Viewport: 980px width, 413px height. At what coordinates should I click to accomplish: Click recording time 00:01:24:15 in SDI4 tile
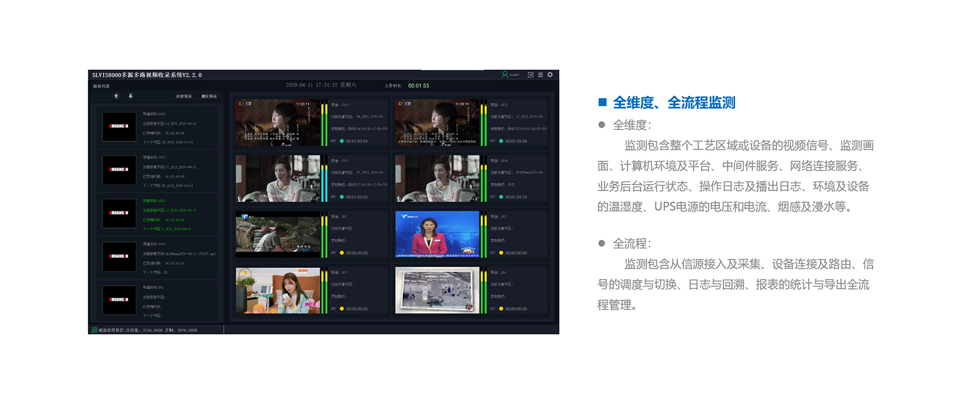click(x=516, y=197)
